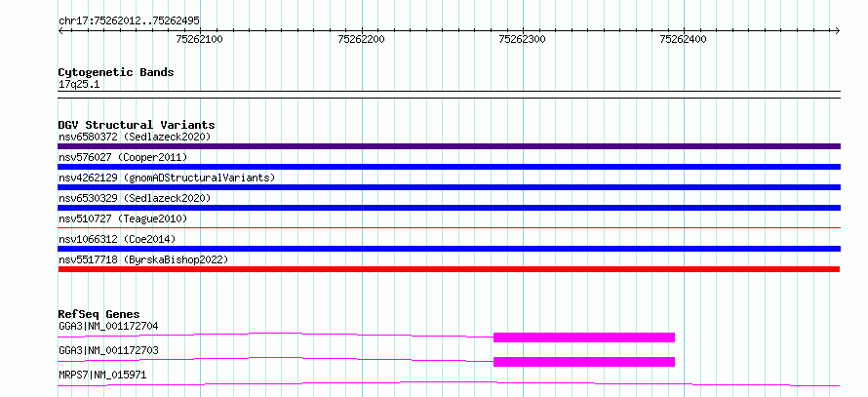Open variant nsv510727 (Teague2010) label

click(x=123, y=218)
